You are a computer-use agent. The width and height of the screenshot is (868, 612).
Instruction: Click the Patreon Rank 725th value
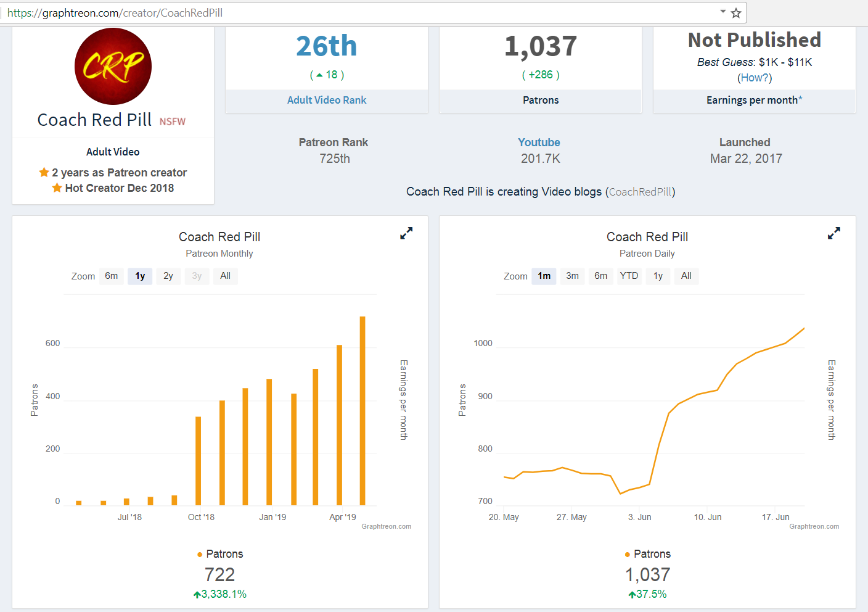point(334,159)
